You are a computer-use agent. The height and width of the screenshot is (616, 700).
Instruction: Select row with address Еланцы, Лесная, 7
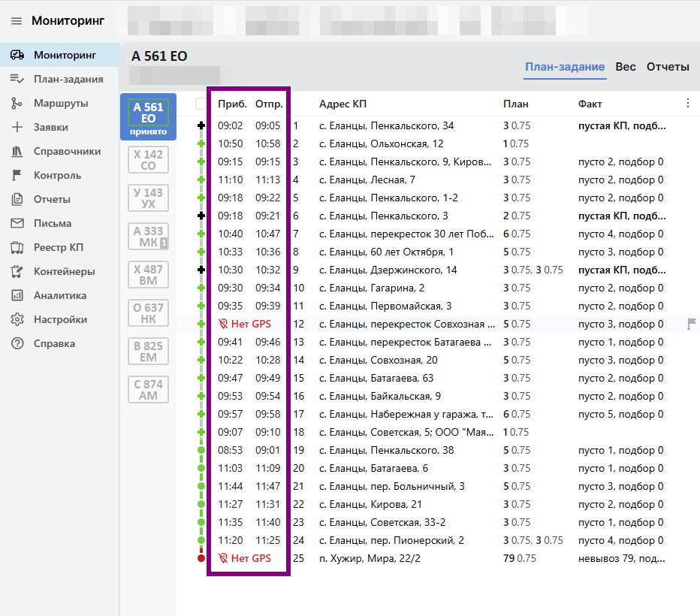click(367, 180)
